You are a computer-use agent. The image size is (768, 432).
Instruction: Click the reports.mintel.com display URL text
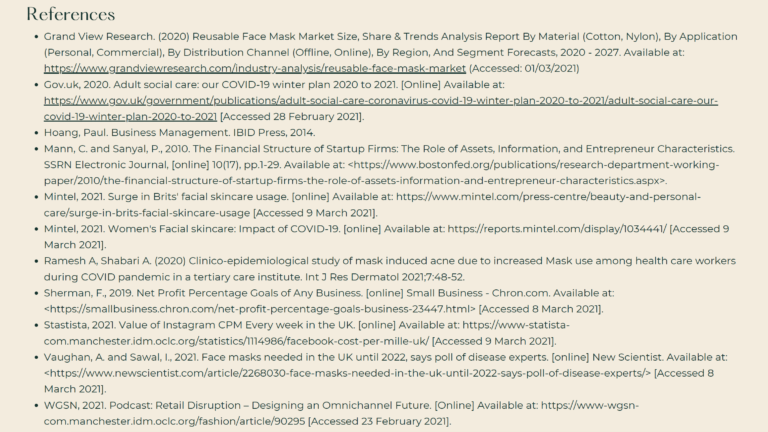pyautogui.click(x=557, y=229)
